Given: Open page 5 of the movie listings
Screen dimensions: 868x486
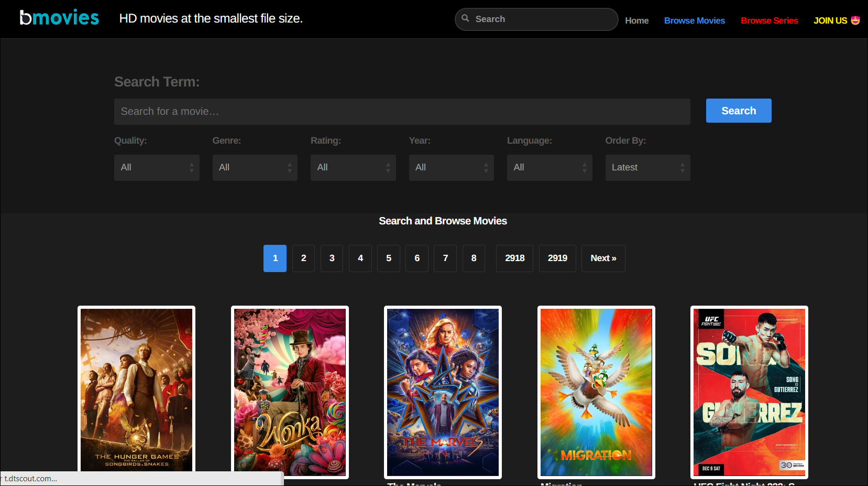Looking at the screenshot, I should (x=388, y=258).
